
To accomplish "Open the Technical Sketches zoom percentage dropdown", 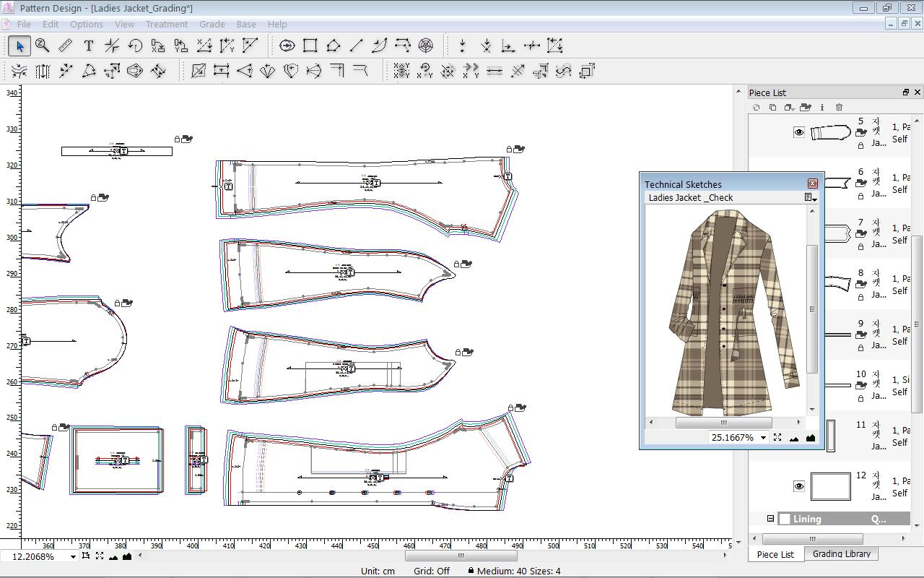I will tap(762, 438).
